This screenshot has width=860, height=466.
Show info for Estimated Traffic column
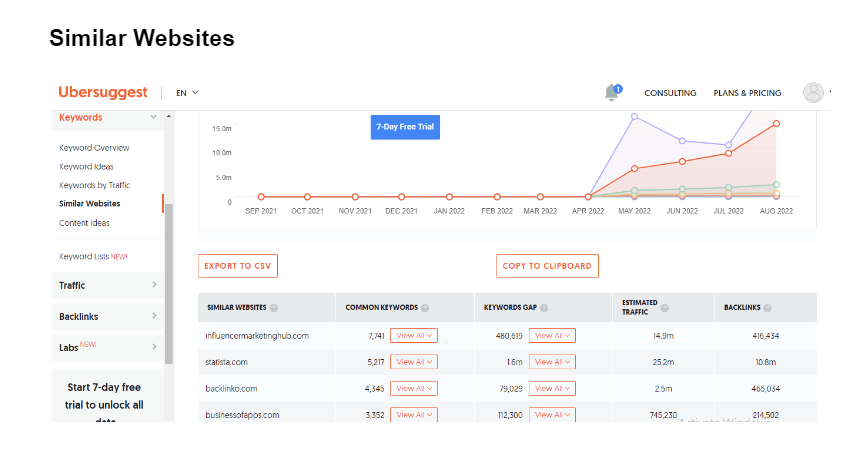[664, 308]
